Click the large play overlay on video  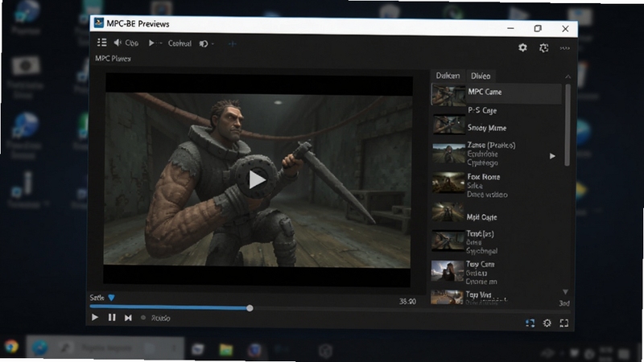257,179
